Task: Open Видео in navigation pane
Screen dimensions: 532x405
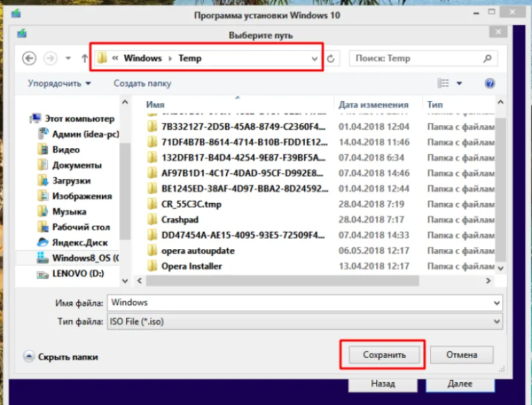Action: click(x=59, y=150)
